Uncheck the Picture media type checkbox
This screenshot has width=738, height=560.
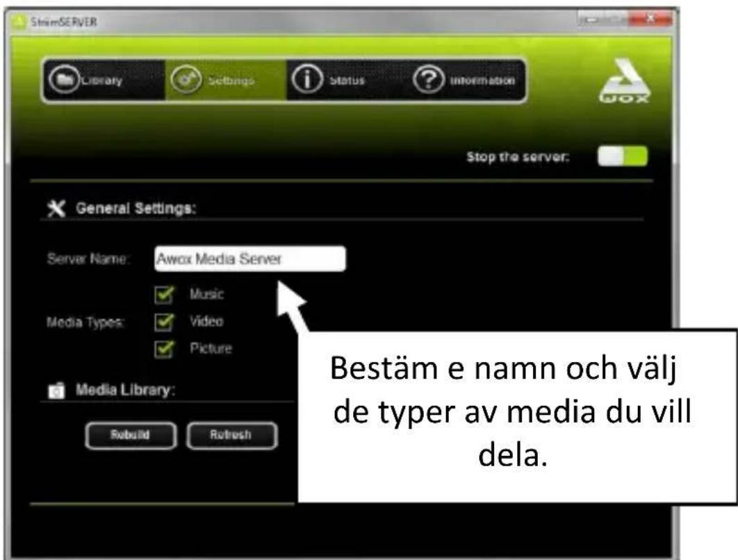click(x=164, y=349)
